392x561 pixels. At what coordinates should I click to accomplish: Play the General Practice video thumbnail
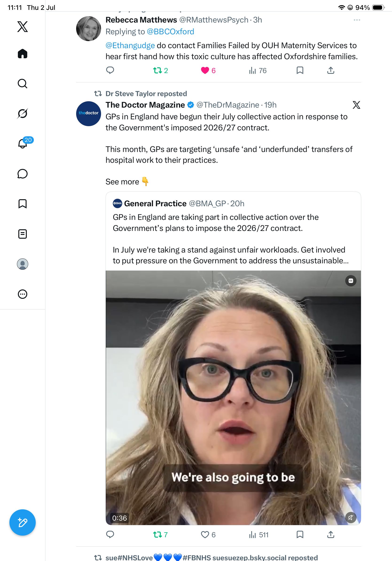click(x=233, y=397)
